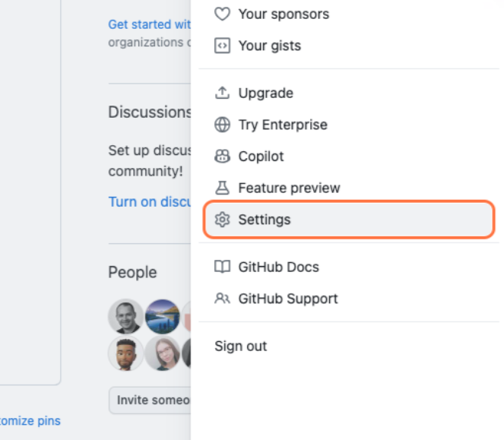Select Try Enterprise menu entry
Screen dimensions: 504x440
click(282, 125)
